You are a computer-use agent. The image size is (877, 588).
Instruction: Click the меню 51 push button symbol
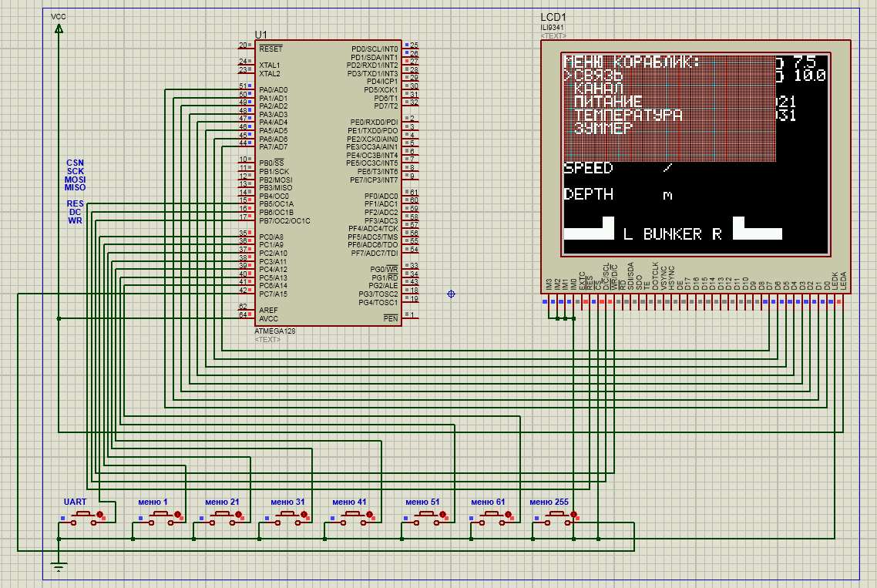pyautogui.click(x=422, y=517)
